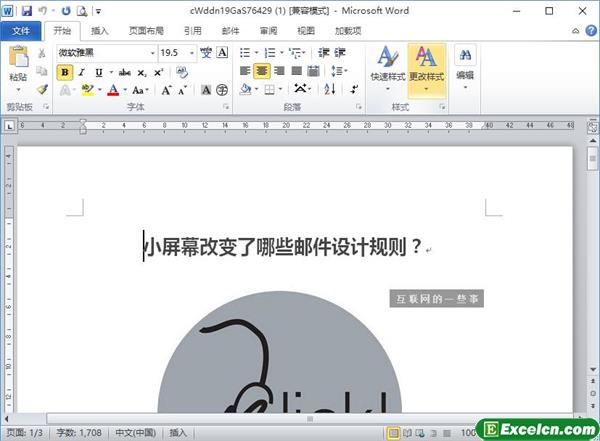Toggle Bold formatting off
This screenshot has height=441, width=600.
(x=65, y=71)
